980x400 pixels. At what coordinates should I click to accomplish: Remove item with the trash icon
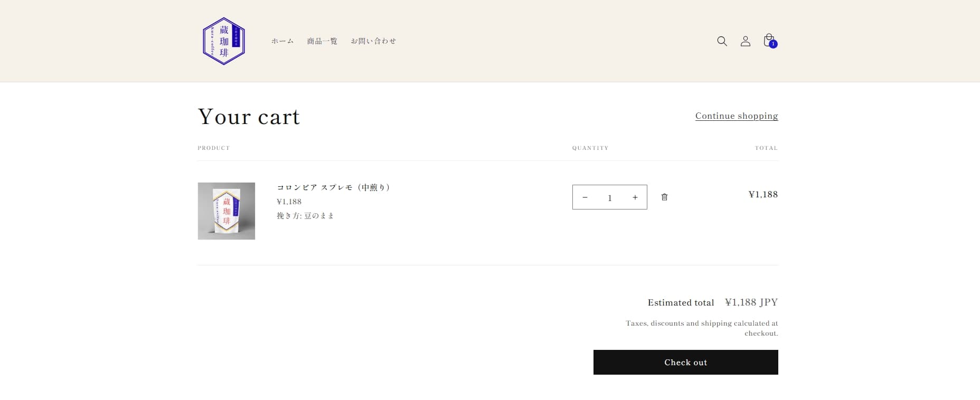pyautogui.click(x=664, y=197)
